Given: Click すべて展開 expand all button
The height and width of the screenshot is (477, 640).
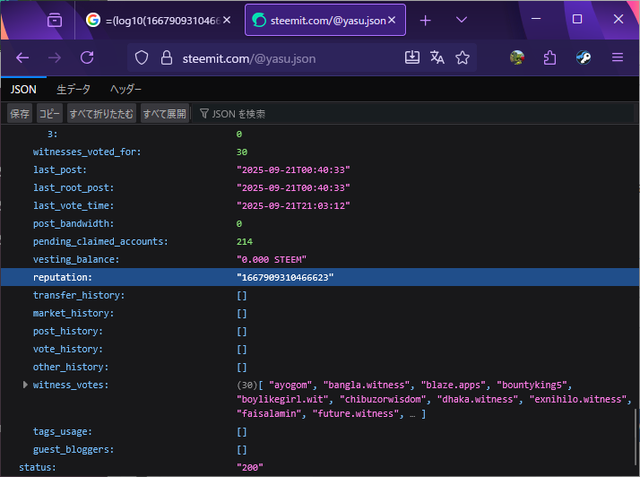Looking at the screenshot, I should (x=164, y=113).
